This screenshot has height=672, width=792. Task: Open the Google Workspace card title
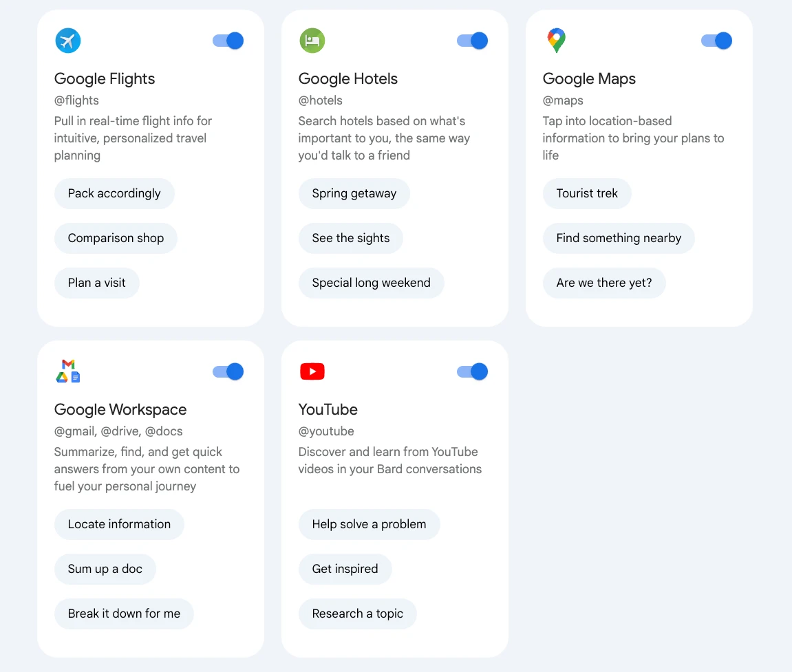coord(120,409)
